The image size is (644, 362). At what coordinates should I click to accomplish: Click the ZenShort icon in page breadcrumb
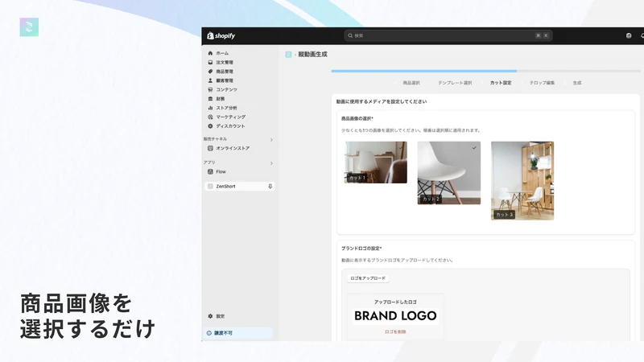click(x=288, y=54)
